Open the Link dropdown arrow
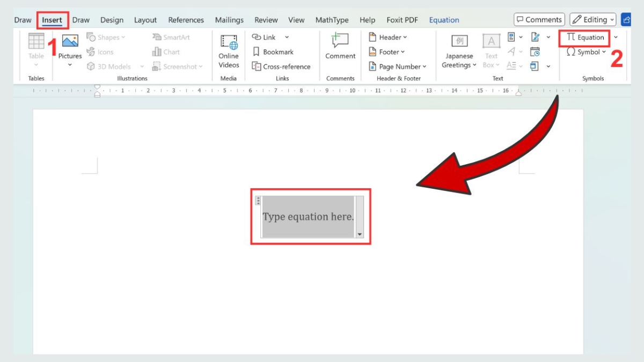Image resolution: width=644 pixels, height=362 pixels. [x=287, y=37]
